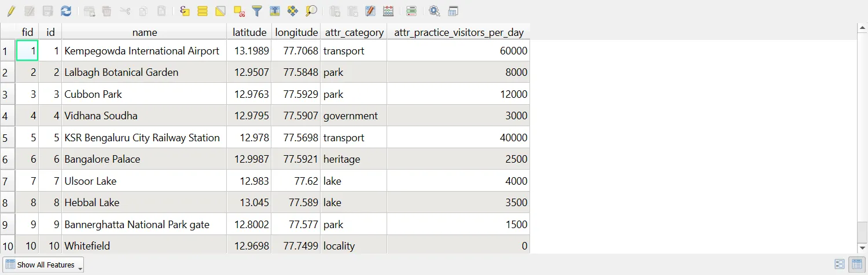Click the dock attribute table icon

click(x=453, y=11)
